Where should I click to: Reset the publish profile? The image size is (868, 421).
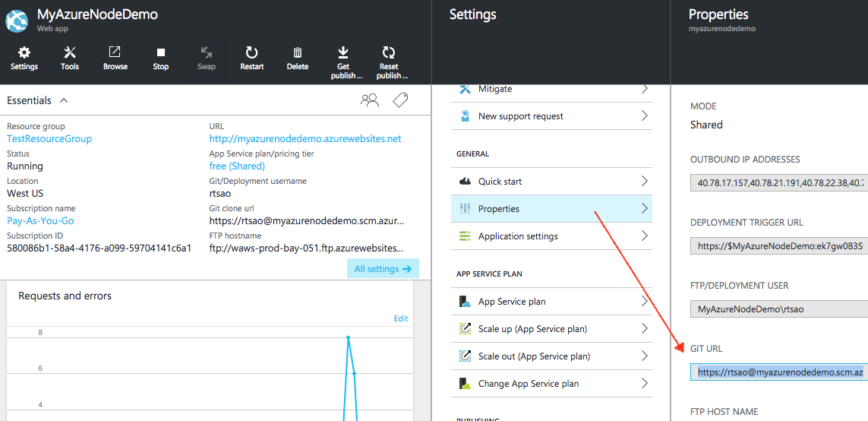[x=389, y=62]
